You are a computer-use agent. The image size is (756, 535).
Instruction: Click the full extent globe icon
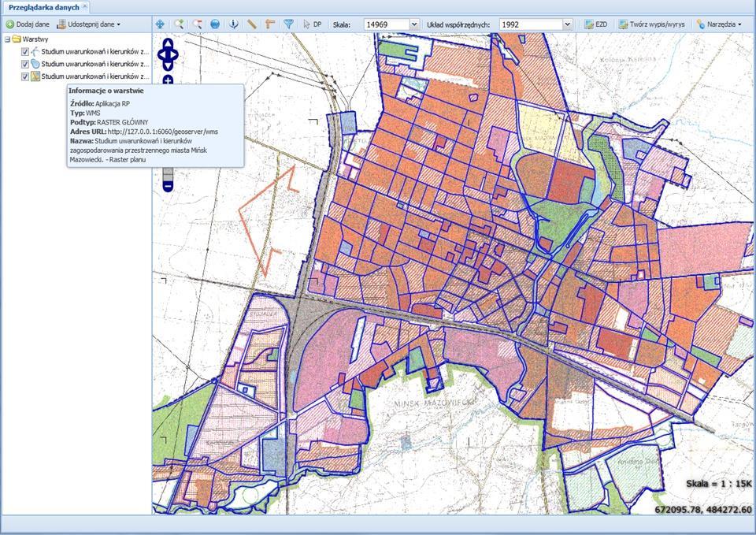215,24
